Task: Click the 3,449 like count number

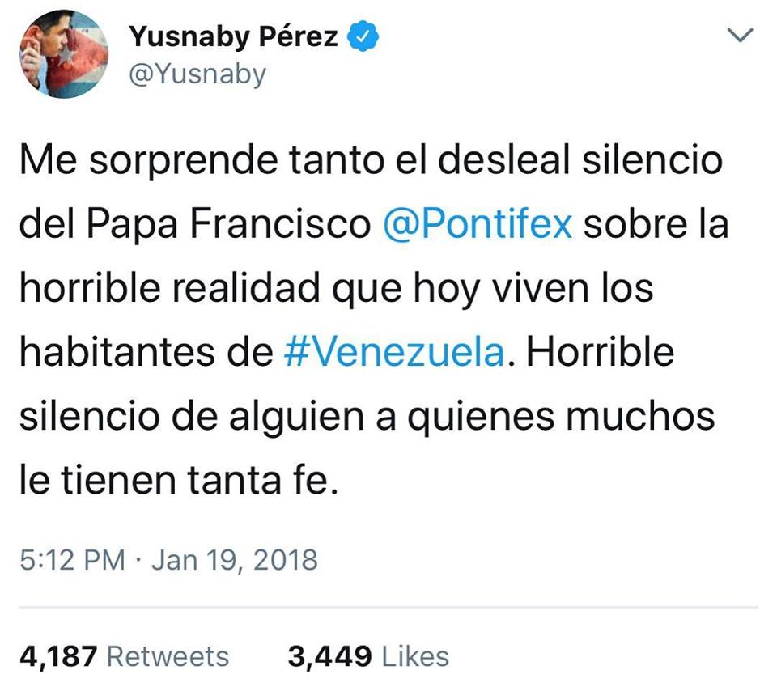Action: pos(329,655)
